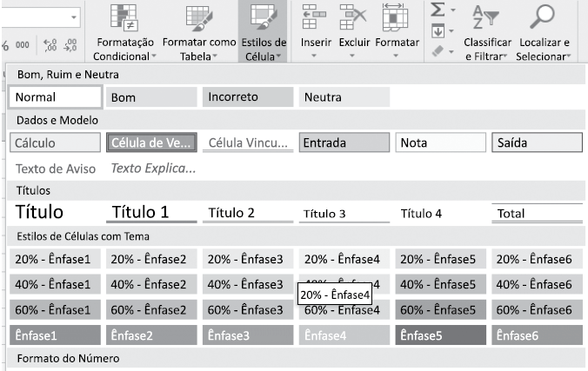Image resolution: width=588 pixels, height=371 pixels.
Task: Click the Inserir cells icon
Action: 315,17
